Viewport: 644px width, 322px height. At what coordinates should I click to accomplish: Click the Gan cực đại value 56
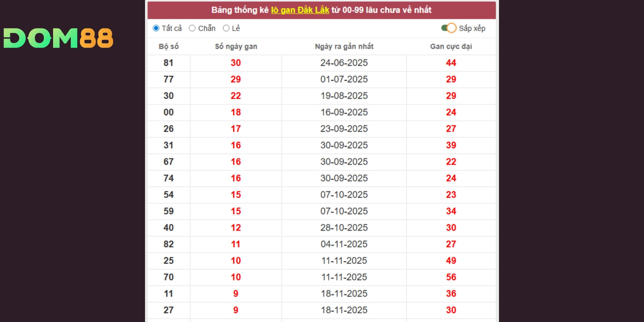[451, 277]
